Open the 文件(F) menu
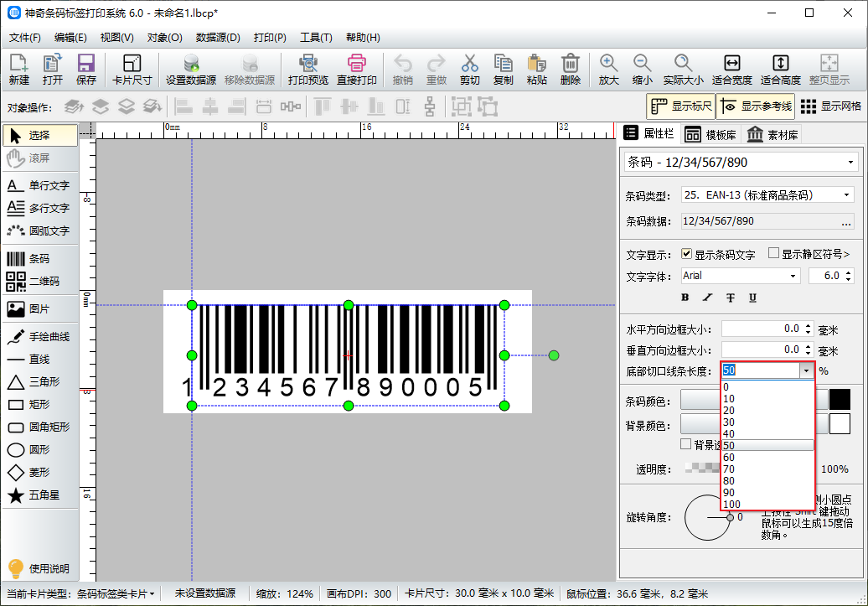 pyautogui.click(x=25, y=38)
